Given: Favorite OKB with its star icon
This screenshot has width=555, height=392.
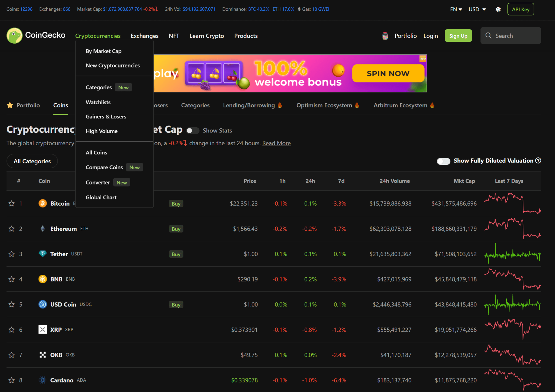Looking at the screenshot, I should [x=11, y=355].
